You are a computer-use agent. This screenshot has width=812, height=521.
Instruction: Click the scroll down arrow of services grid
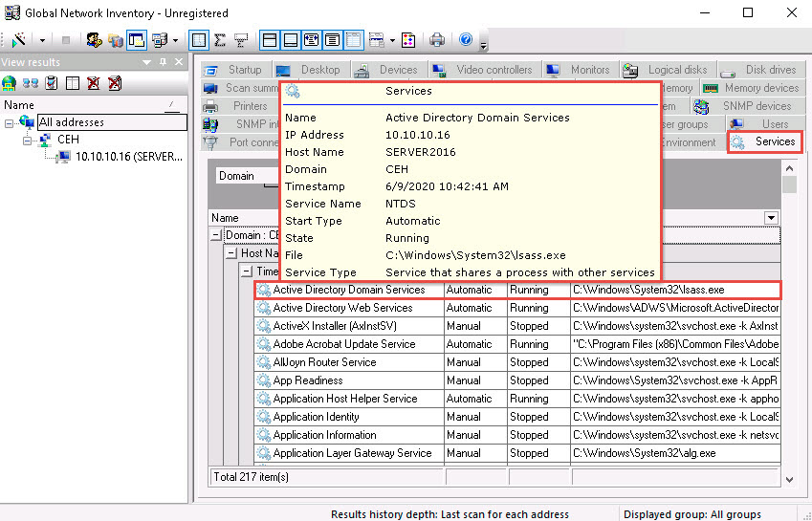789,480
